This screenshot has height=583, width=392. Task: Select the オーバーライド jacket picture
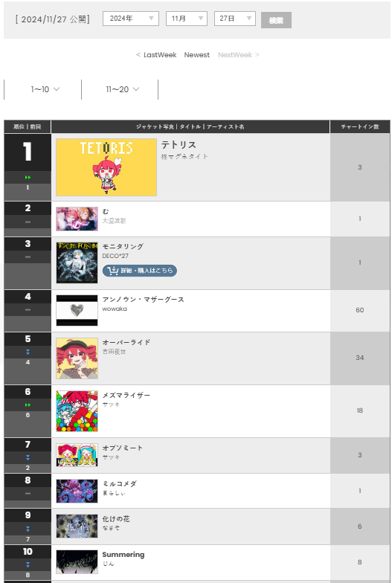(77, 358)
